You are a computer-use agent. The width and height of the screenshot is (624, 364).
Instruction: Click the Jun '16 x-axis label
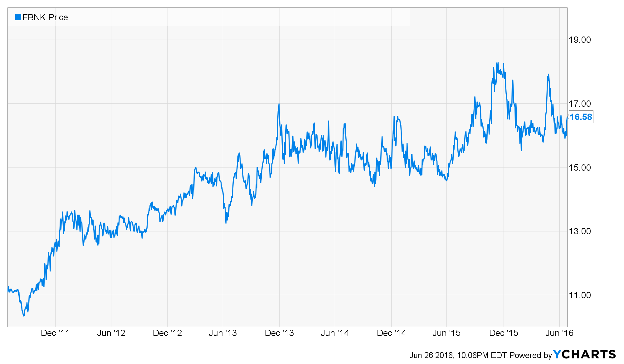(x=559, y=333)
